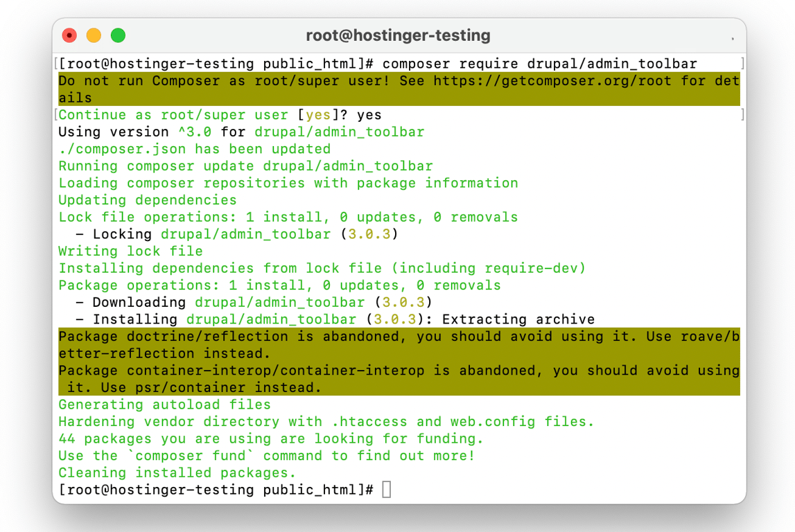Click the Cleaning installed packages line

coord(175,472)
